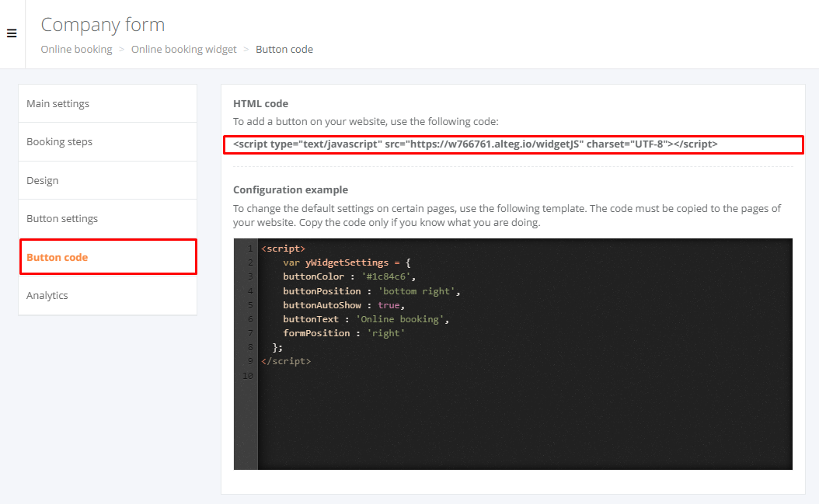Click line number 10 in editor gutter
The height and width of the screenshot is (504, 819).
point(248,375)
